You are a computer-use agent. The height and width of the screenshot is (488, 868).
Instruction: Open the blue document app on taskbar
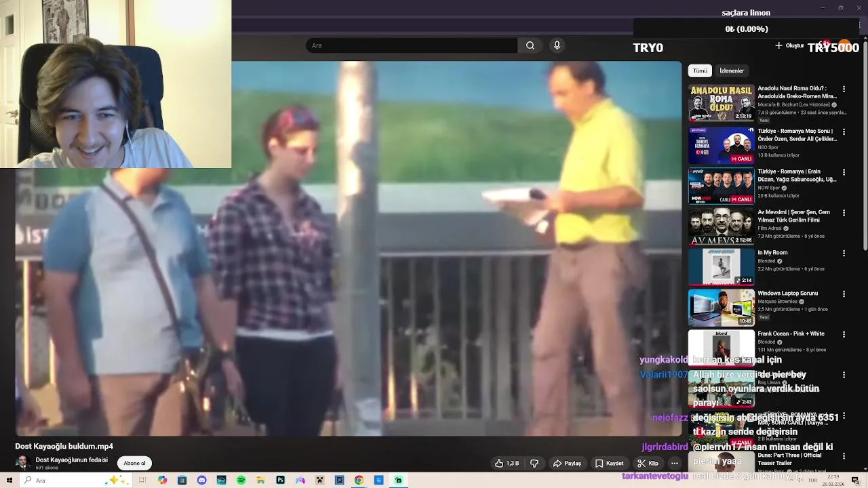pyautogui.click(x=378, y=481)
